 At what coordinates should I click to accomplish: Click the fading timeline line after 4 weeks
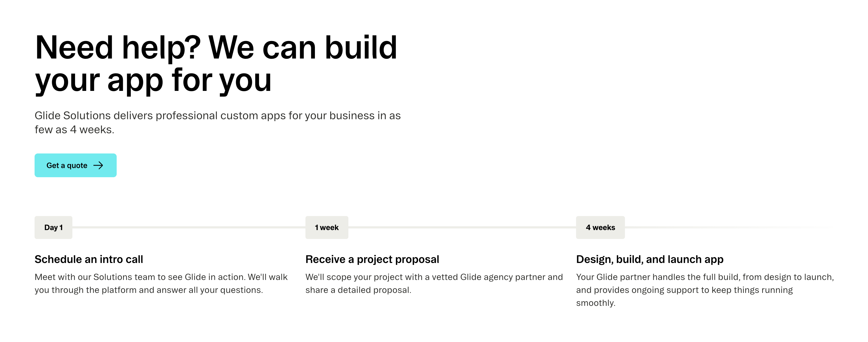(x=728, y=228)
